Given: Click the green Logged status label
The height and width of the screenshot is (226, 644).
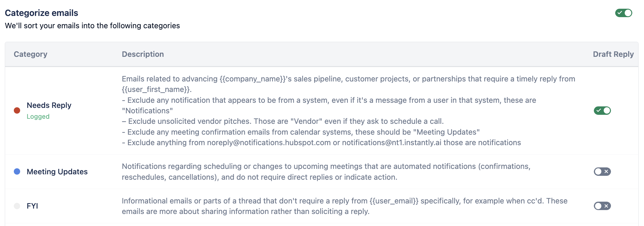Looking at the screenshot, I should pos(38,117).
